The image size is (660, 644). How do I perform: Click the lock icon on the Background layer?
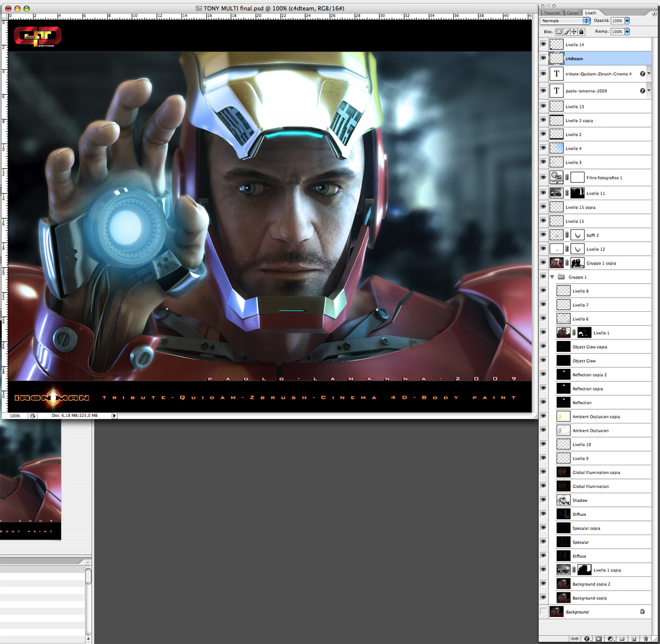pyautogui.click(x=642, y=612)
